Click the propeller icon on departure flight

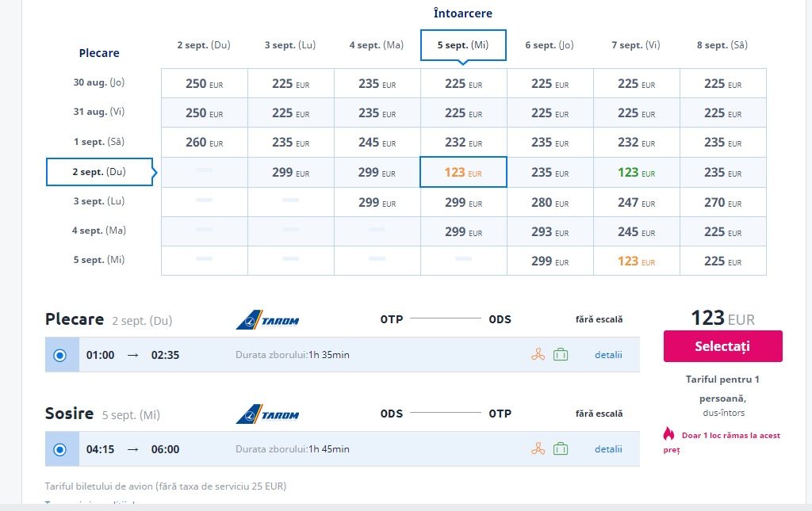pyautogui.click(x=538, y=355)
